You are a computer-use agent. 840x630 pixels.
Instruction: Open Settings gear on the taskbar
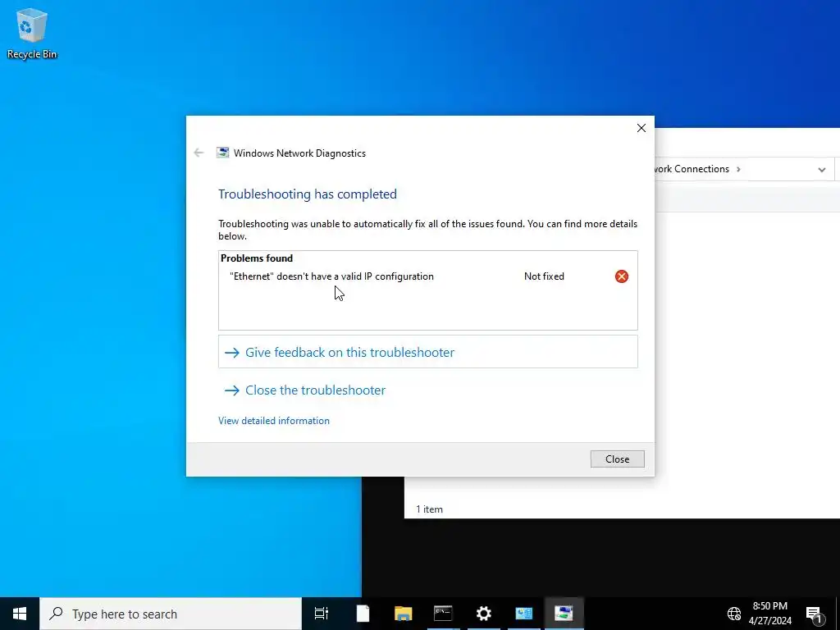pos(483,614)
